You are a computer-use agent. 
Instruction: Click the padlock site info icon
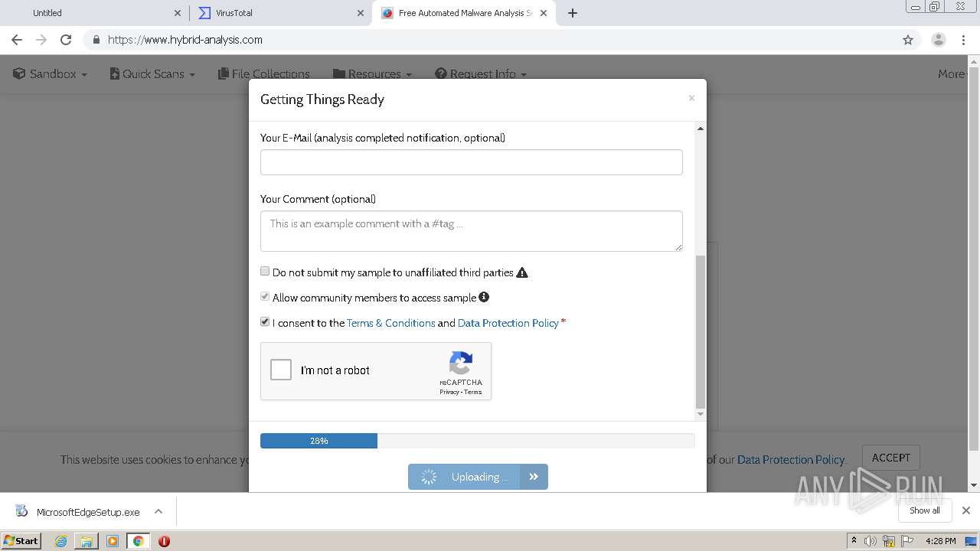tap(96, 40)
